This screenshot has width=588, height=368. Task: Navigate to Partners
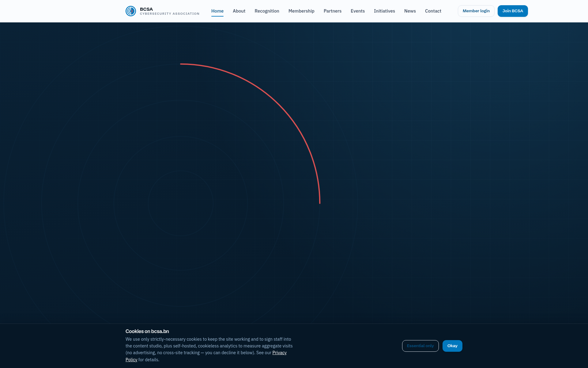[x=333, y=11]
